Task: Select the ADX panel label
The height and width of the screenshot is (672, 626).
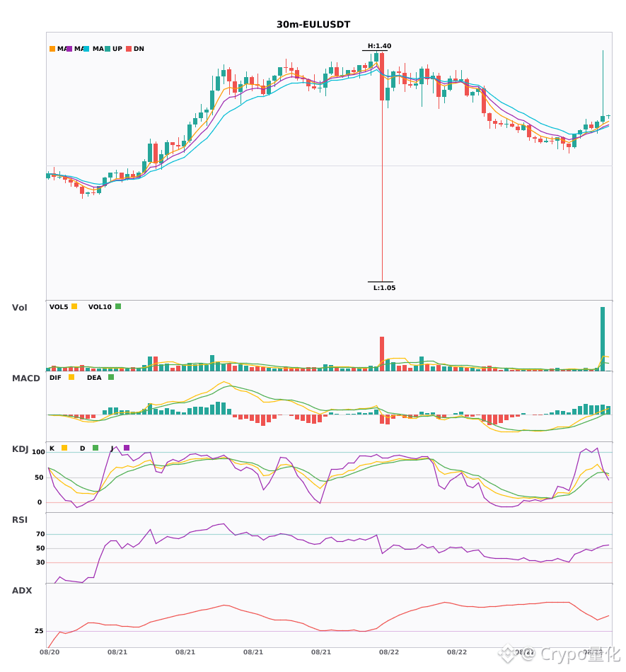Action: 22,591
